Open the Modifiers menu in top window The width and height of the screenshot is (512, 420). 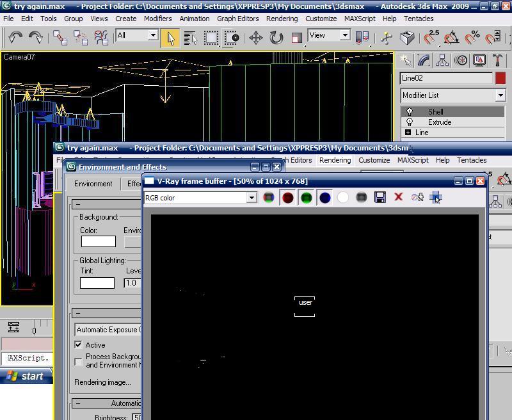157,19
